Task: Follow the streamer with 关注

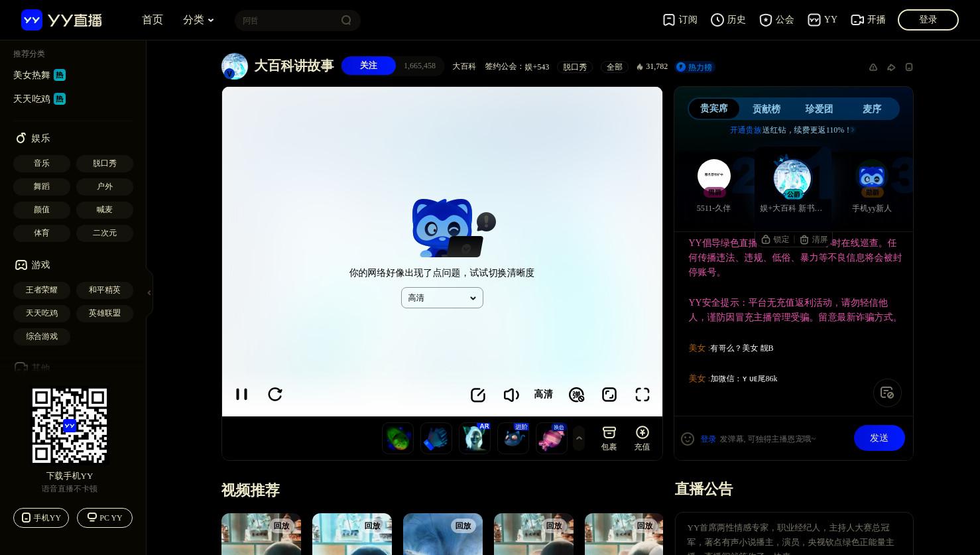Action: 369,66
